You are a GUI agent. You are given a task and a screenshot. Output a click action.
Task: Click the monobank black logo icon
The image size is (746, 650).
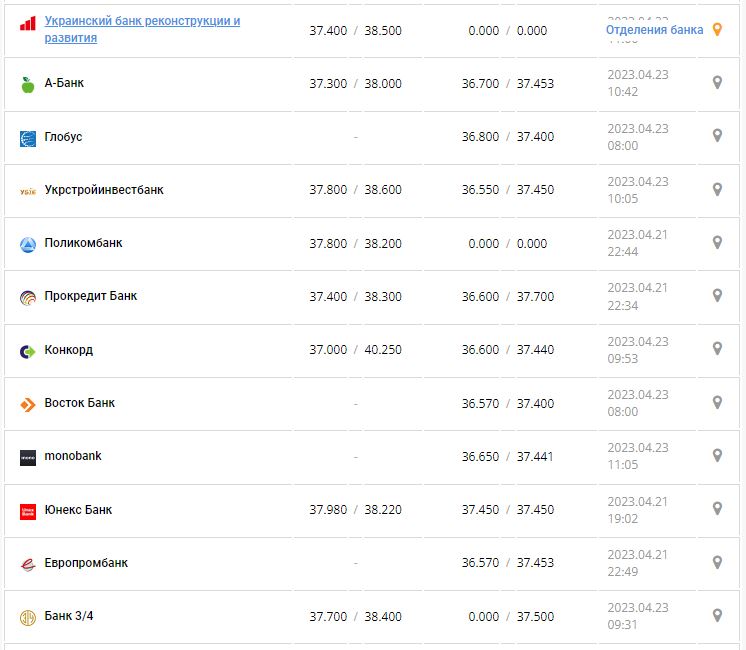pos(28,458)
